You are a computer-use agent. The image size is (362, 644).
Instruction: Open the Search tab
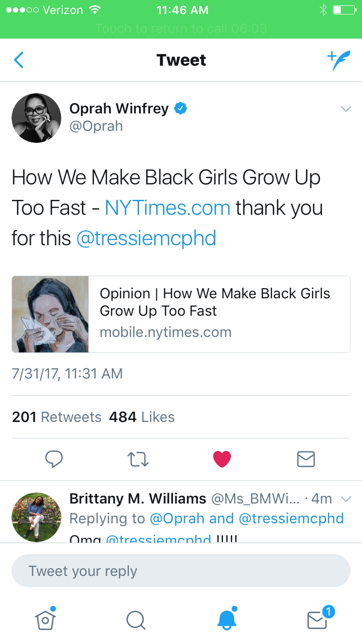[136, 620]
